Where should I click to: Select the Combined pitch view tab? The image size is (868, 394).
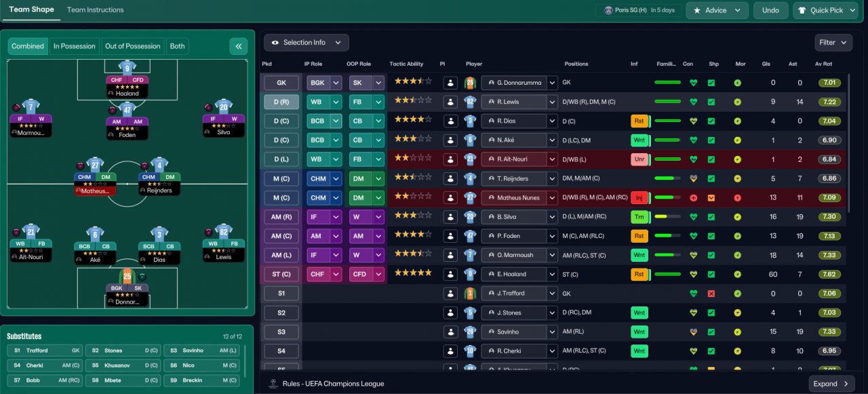coord(28,46)
